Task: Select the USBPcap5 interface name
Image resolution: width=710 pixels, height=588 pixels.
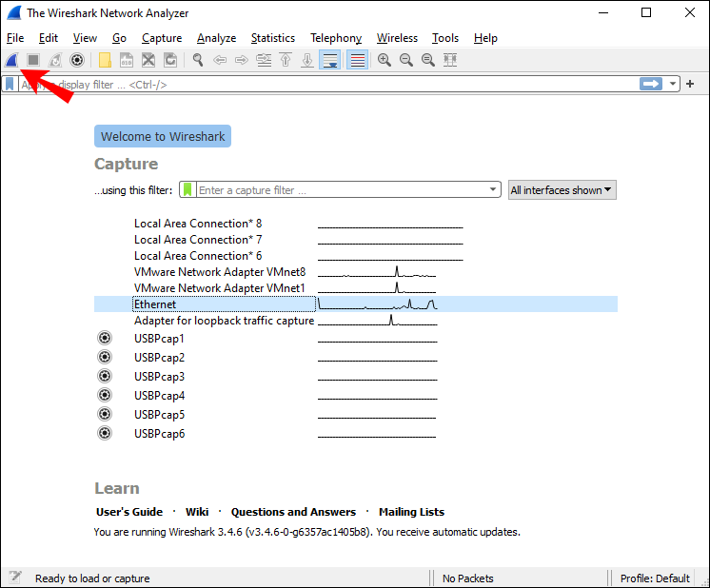Action: click(159, 415)
